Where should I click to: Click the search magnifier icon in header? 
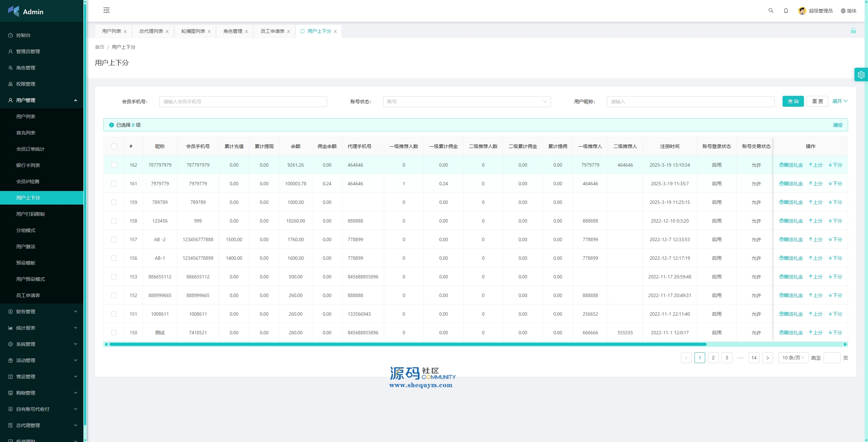[x=771, y=10]
